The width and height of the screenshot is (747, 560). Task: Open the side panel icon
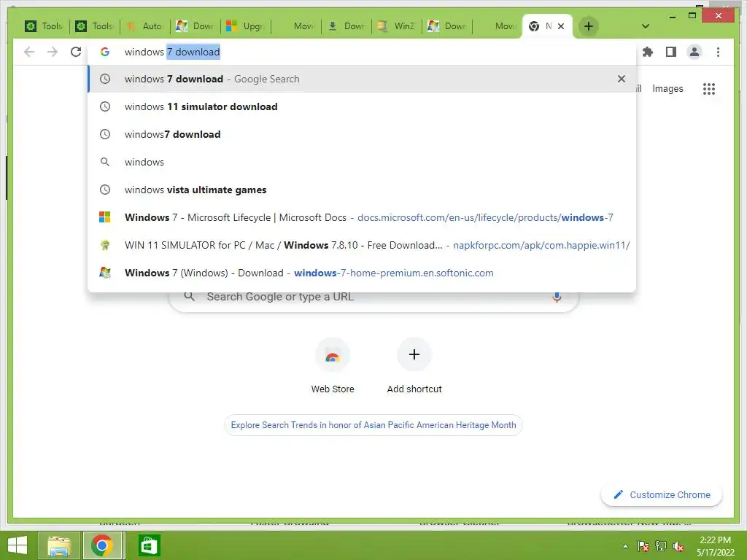[x=671, y=52]
